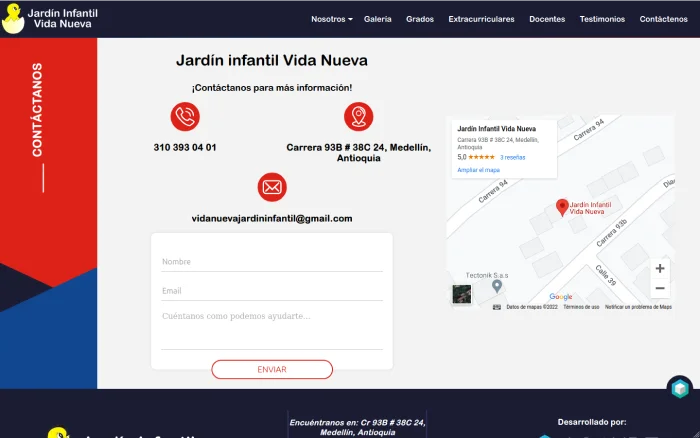Select Docentes in the navigation
700x438 pixels.
(547, 19)
